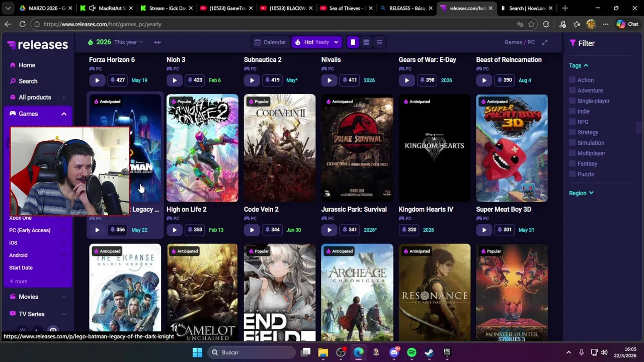Play trailer for Jurassic Park: Survival

tap(330, 230)
